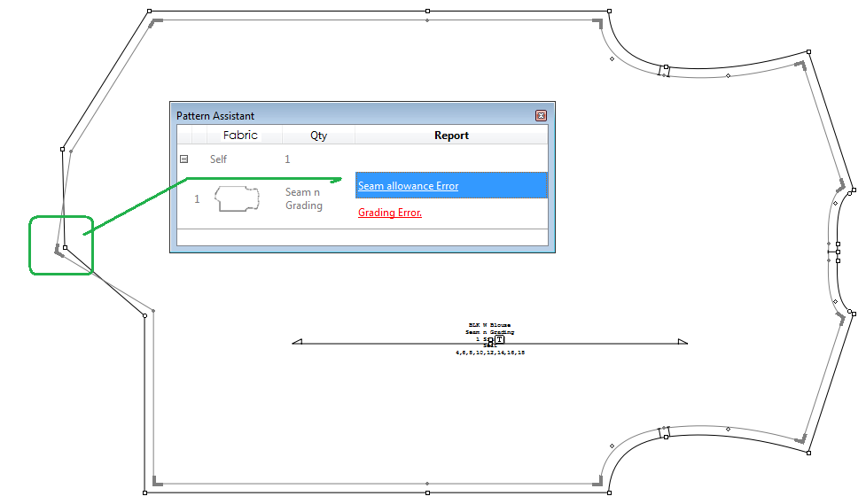Image resolution: width=866 pixels, height=504 pixels.
Task: Select the pattern piece thumbnail preview
Action: [238, 199]
